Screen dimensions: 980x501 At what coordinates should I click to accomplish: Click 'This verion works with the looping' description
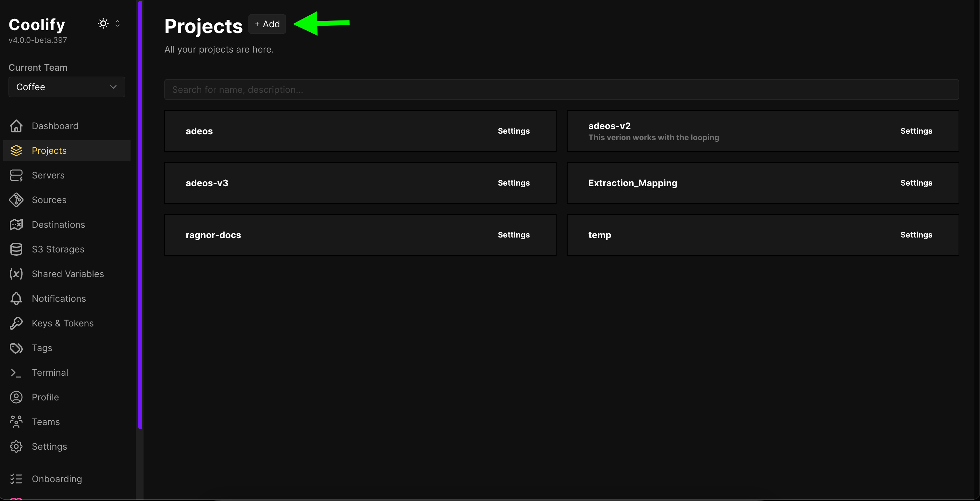coord(654,138)
